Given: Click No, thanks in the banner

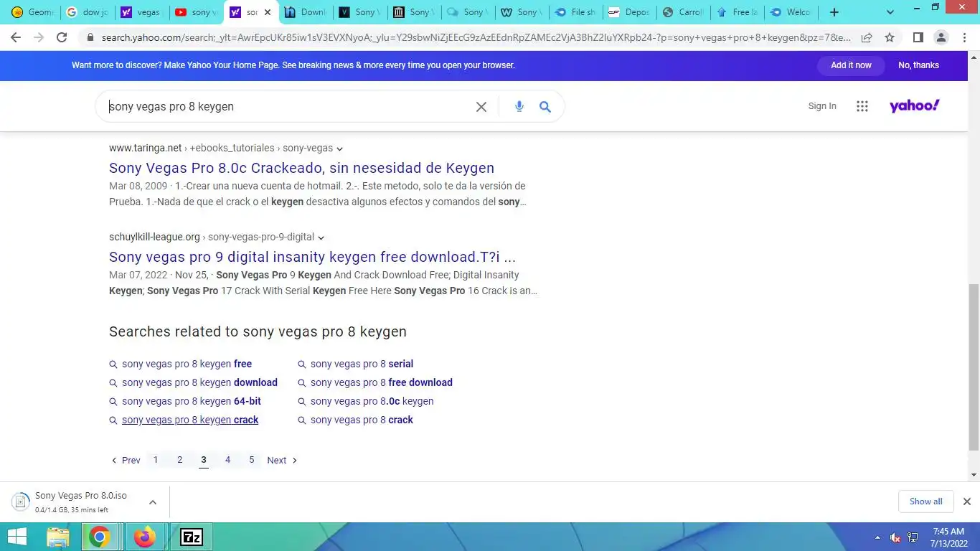Looking at the screenshot, I should tap(918, 65).
